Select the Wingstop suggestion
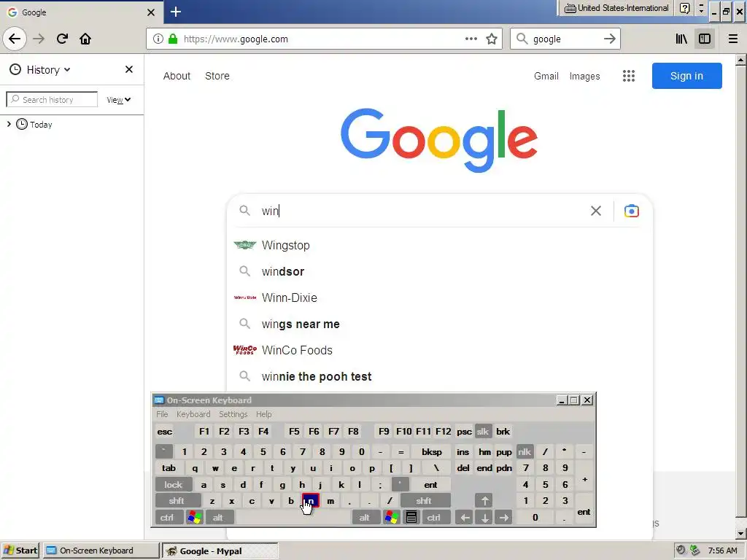Viewport: 747px width, 560px height. tap(438, 245)
